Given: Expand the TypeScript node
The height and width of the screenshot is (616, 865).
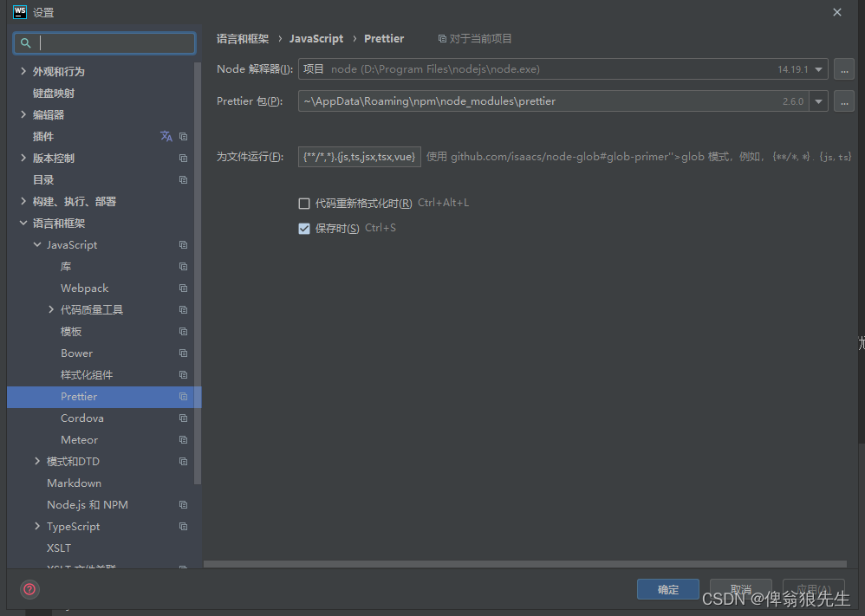Looking at the screenshot, I should (37, 526).
